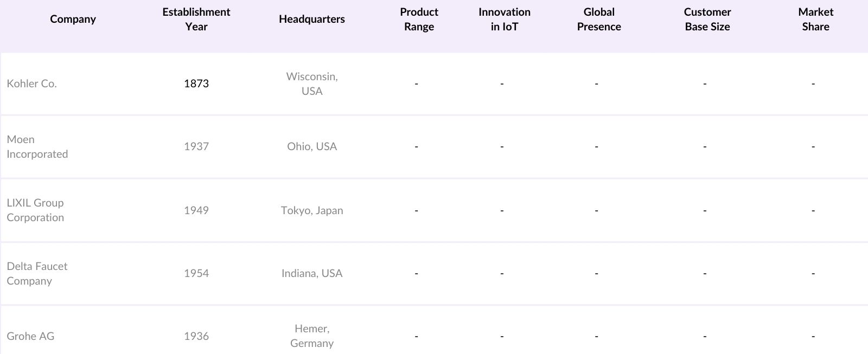Select the Innovation in IoT header
Image resolution: width=868 pixels, height=354 pixels.
click(x=504, y=20)
